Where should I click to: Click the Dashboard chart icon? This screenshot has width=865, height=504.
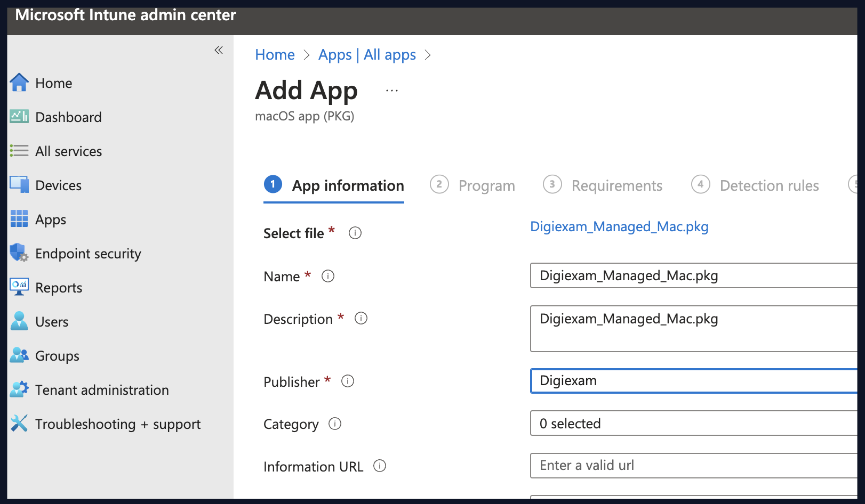(19, 116)
